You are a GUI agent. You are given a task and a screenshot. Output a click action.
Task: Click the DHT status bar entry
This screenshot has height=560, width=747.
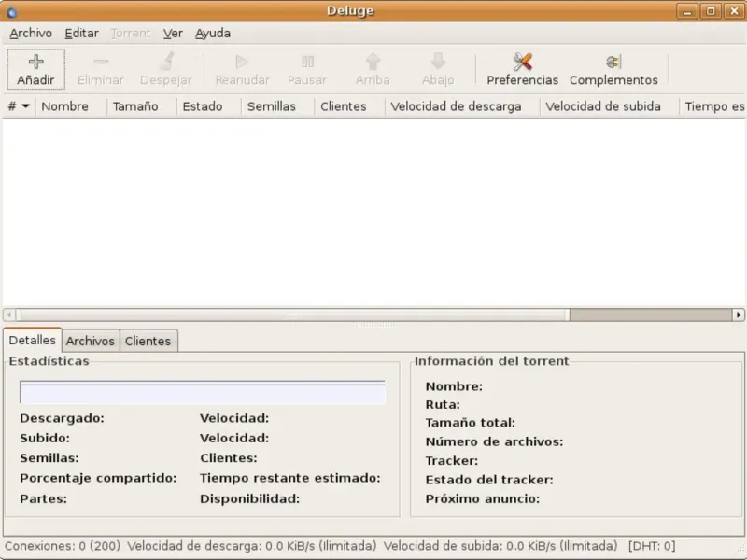[652, 546]
